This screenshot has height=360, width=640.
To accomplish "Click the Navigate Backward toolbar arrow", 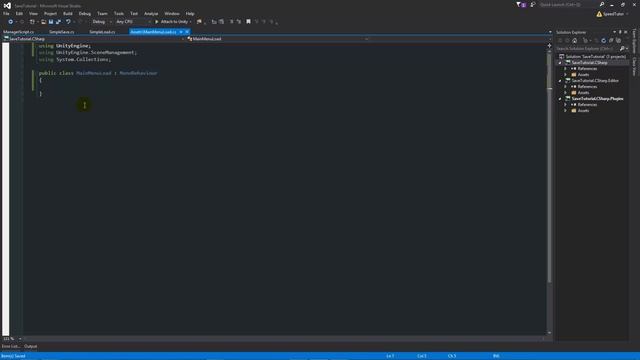I will (x=11, y=22).
